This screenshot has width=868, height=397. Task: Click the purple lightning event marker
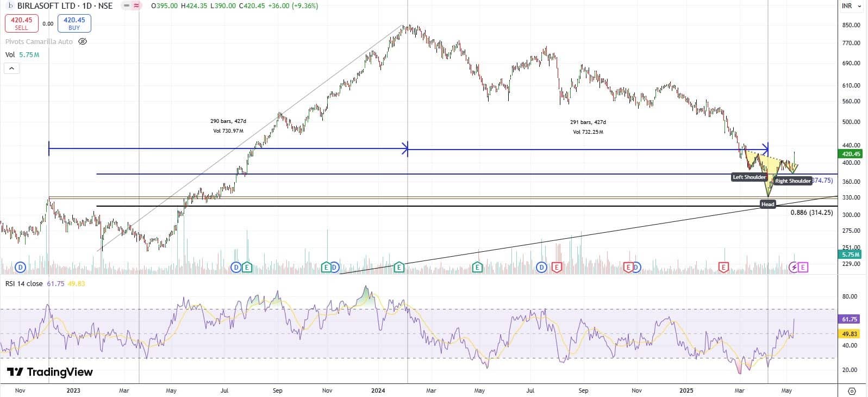[794, 267]
